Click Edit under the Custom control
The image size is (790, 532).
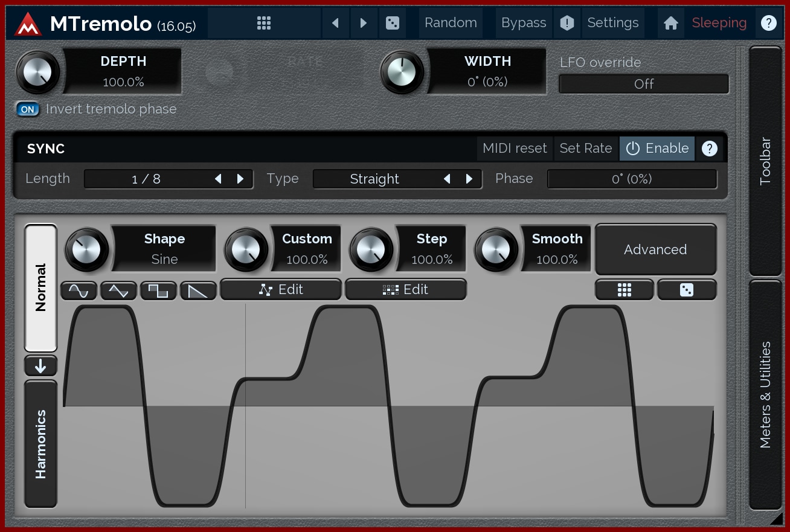coord(281,290)
